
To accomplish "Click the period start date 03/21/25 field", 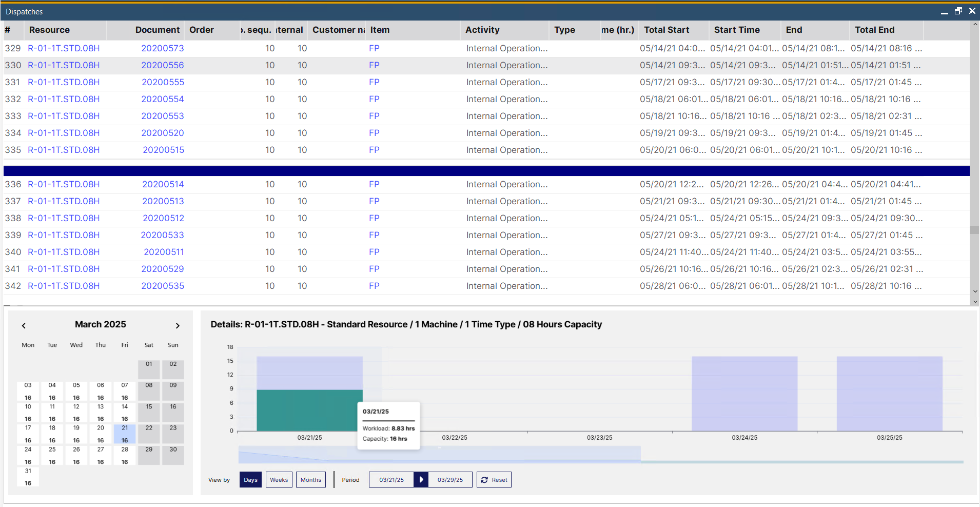I will click(x=391, y=480).
